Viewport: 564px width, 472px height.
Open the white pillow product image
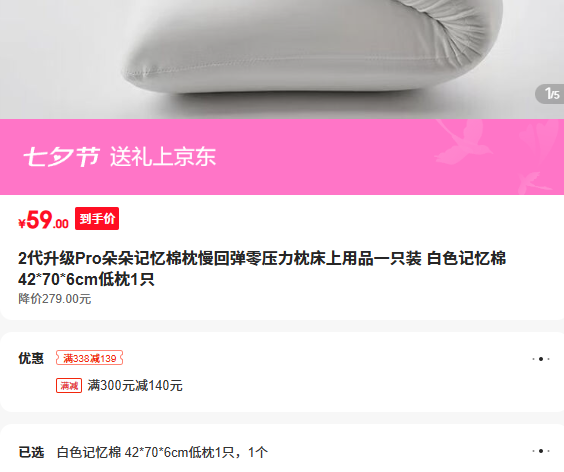[x=282, y=59]
